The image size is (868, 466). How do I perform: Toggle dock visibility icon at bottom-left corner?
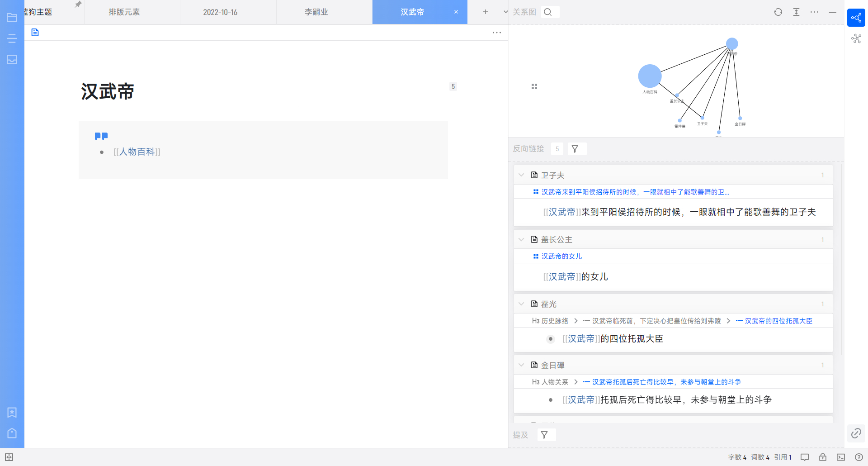click(x=9, y=457)
